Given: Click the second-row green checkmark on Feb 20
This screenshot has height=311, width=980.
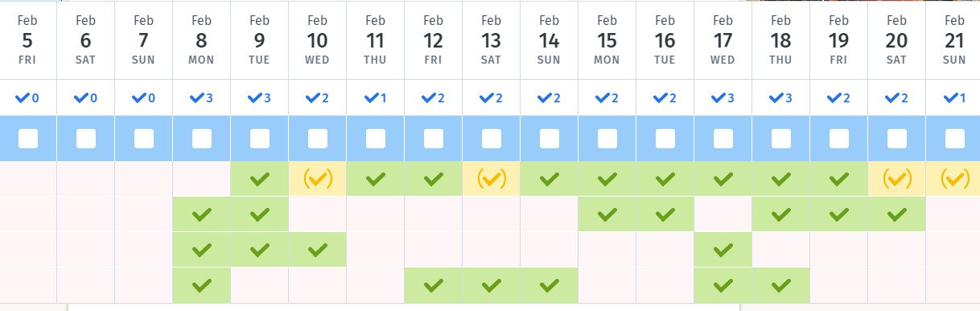Looking at the screenshot, I should tap(897, 214).
